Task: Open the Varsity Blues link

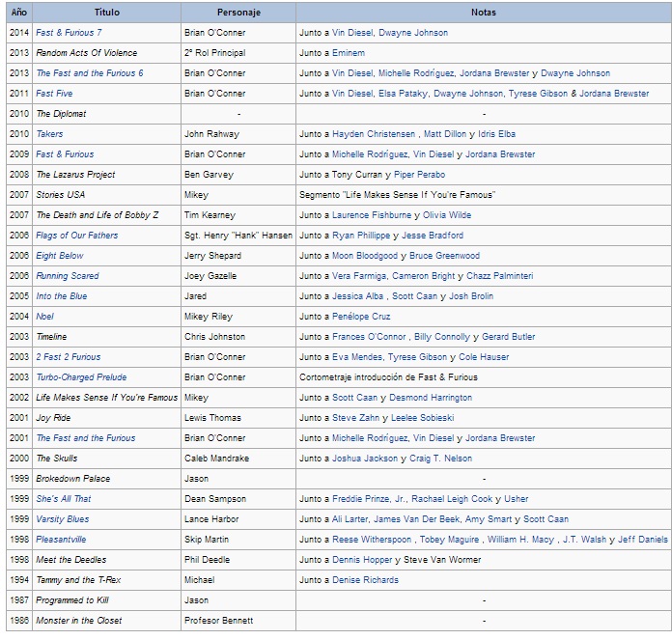Action: 63,519
